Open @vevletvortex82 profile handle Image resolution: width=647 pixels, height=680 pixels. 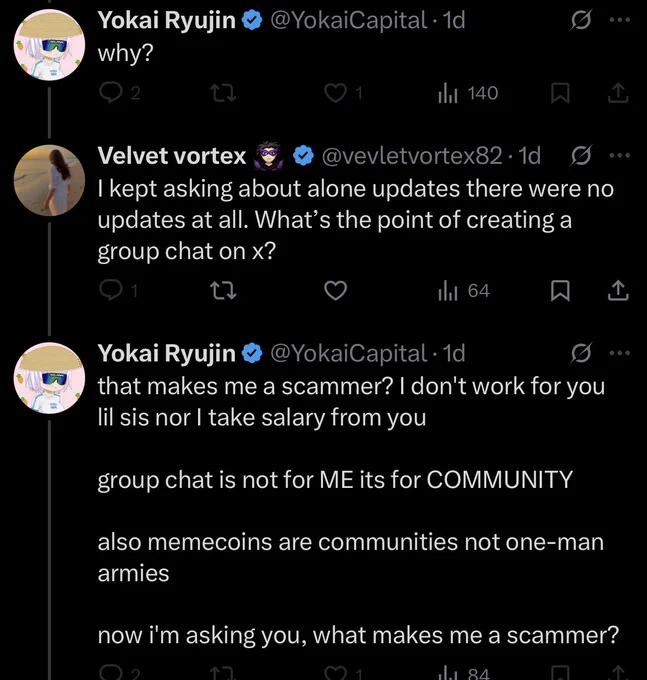tap(412, 155)
